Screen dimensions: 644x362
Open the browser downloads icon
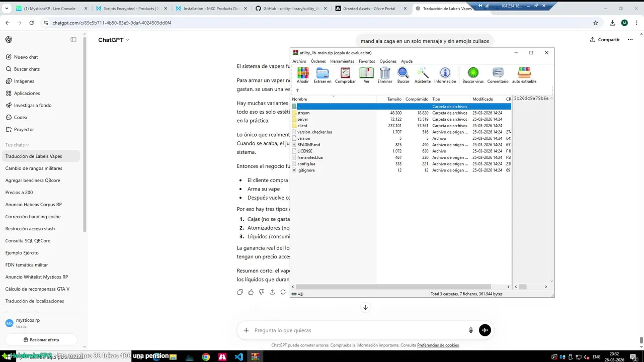[x=612, y=23]
